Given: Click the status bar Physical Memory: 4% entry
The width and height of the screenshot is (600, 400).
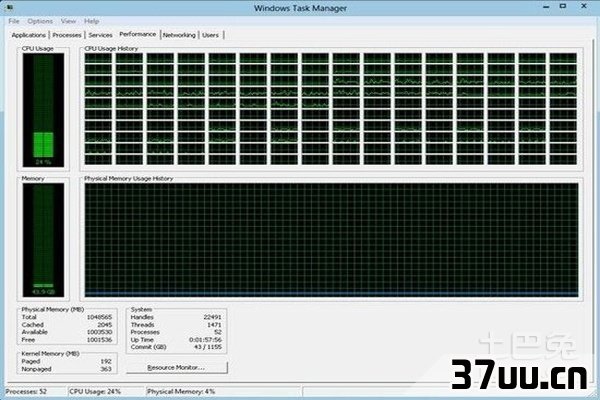Looking at the screenshot, I should pos(181,392).
